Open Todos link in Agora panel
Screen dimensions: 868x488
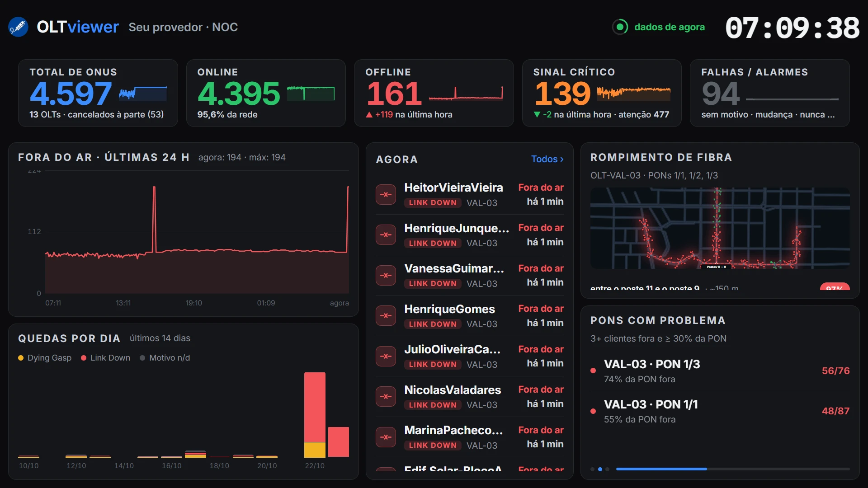[547, 159]
